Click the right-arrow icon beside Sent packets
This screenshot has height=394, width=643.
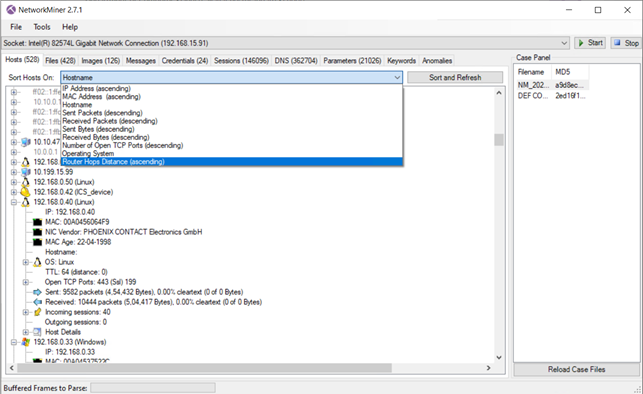point(37,292)
